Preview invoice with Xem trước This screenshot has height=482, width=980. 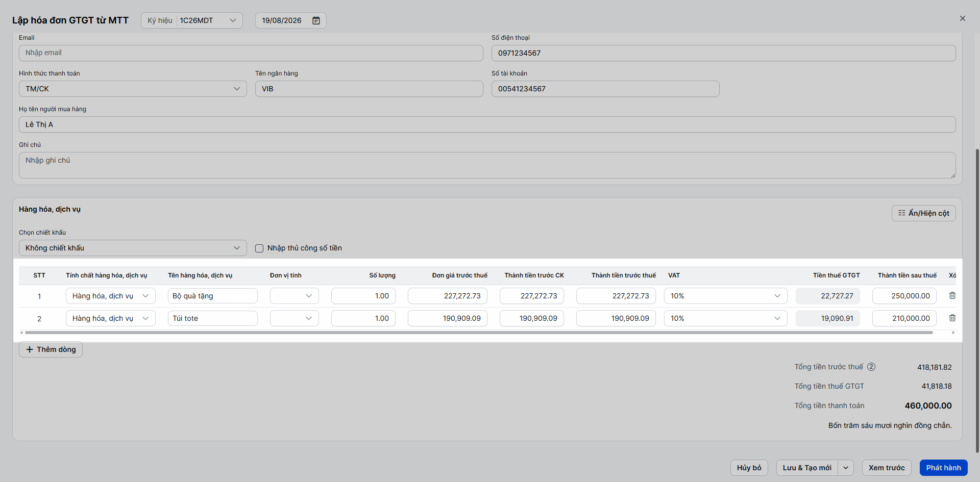pos(887,468)
